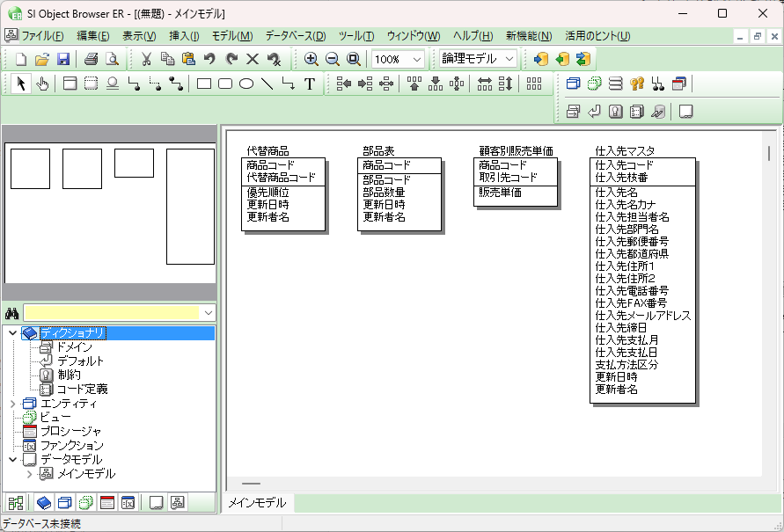Click the tree-view icon in bottom-left bar
This screenshot has width=784, height=532.
coord(16,502)
